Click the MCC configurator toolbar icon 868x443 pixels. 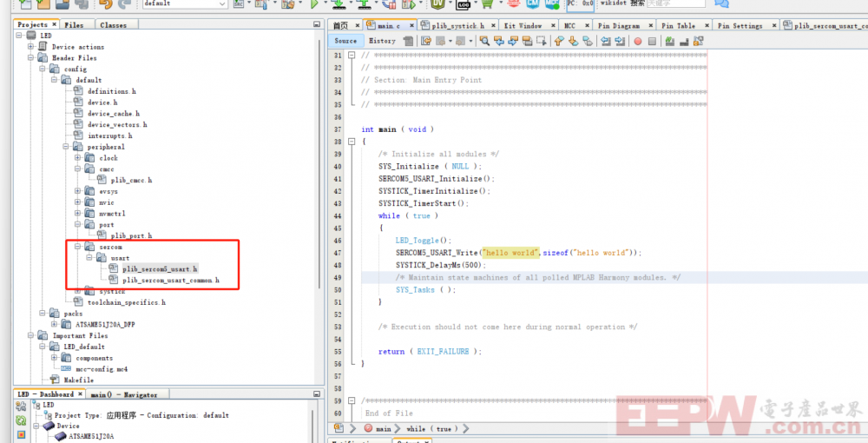[x=552, y=3]
